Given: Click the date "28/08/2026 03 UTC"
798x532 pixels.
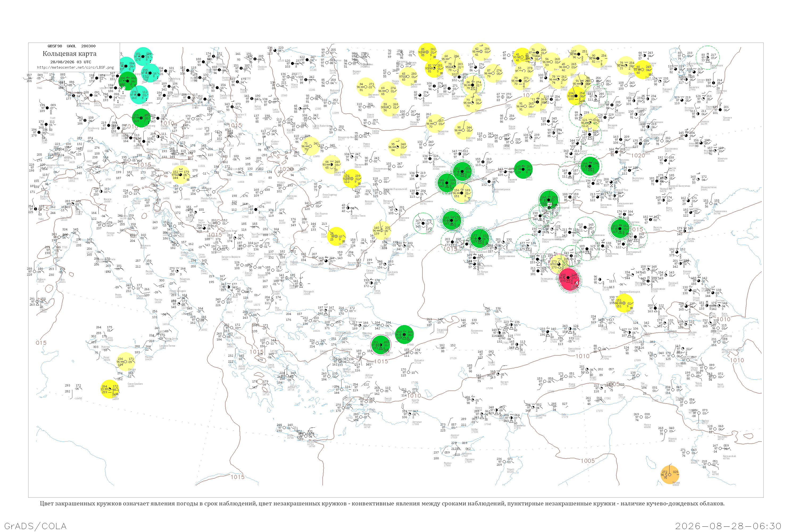Looking at the screenshot, I should click(70, 62).
